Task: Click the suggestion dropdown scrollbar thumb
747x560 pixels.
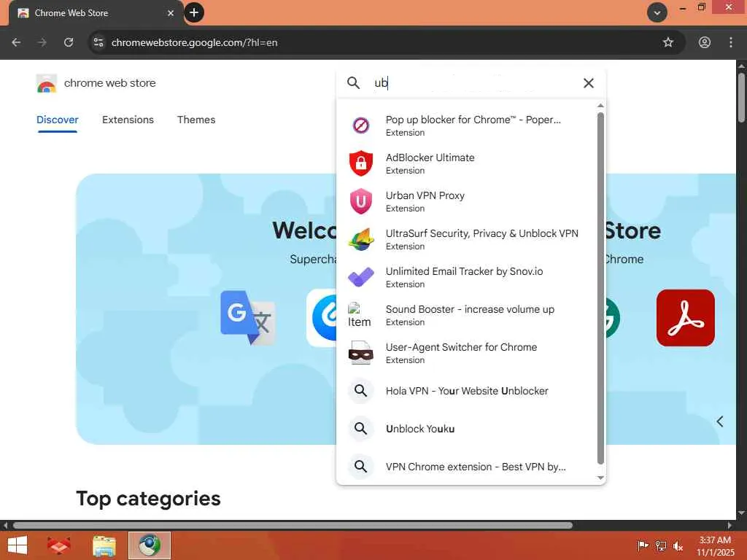Action: (600, 288)
